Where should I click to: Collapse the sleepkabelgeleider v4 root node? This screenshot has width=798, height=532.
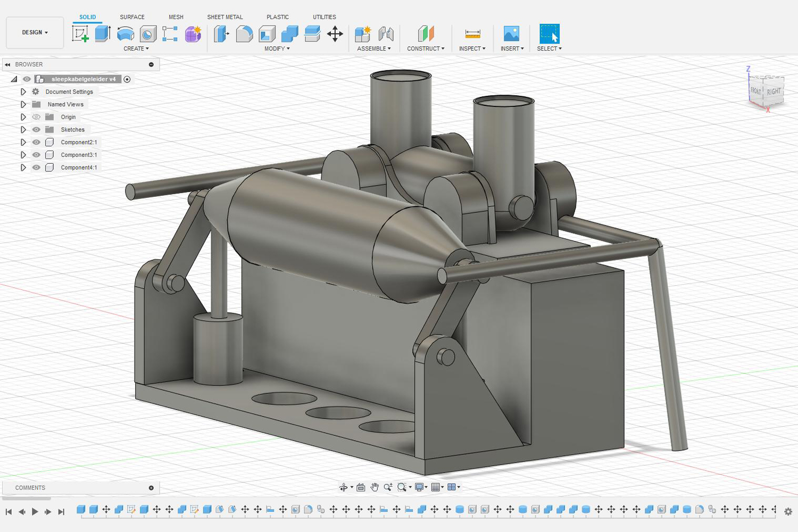(14, 79)
